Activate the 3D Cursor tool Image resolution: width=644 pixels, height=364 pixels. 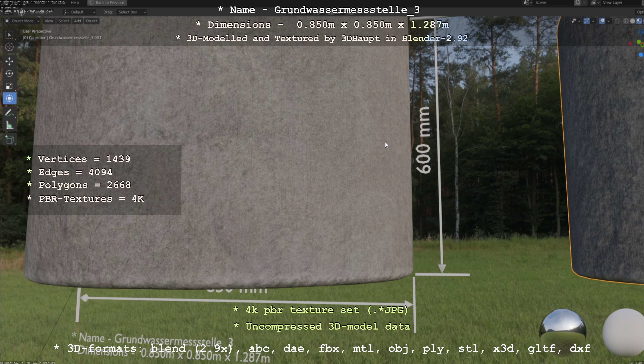9,47
